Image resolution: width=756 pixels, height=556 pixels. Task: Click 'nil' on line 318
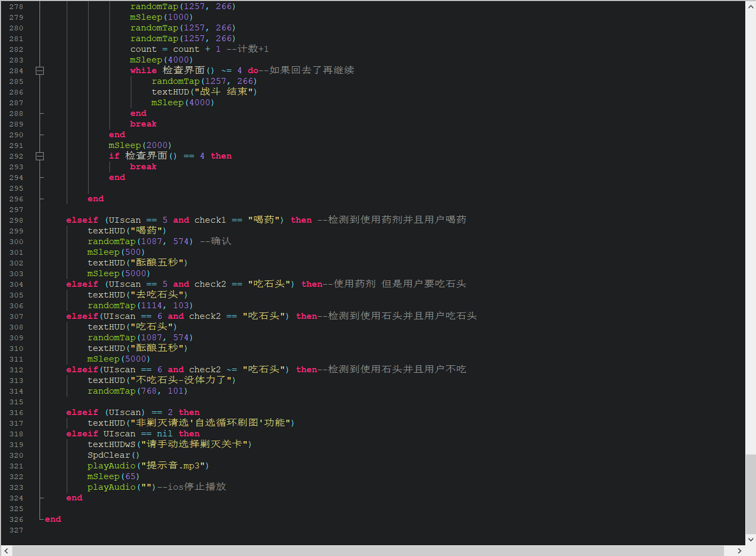coord(164,434)
